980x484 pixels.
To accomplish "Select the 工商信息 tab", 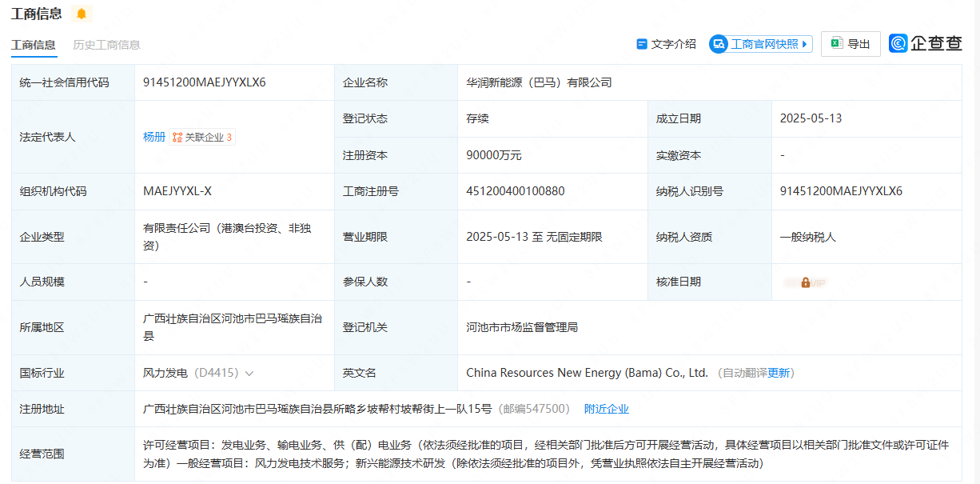I will coord(34,45).
